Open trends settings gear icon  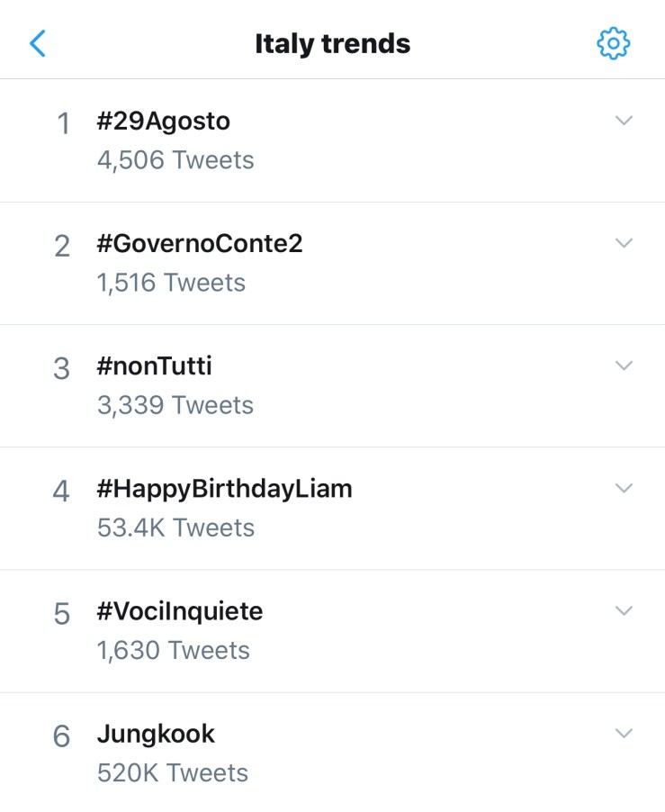(x=614, y=43)
